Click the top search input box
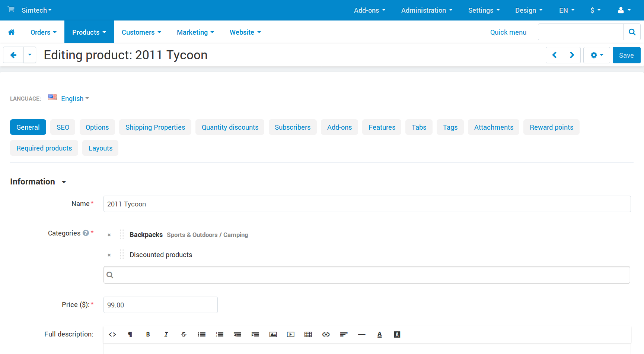Image resolution: width=644 pixels, height=354 pixels. coord(581,32)
